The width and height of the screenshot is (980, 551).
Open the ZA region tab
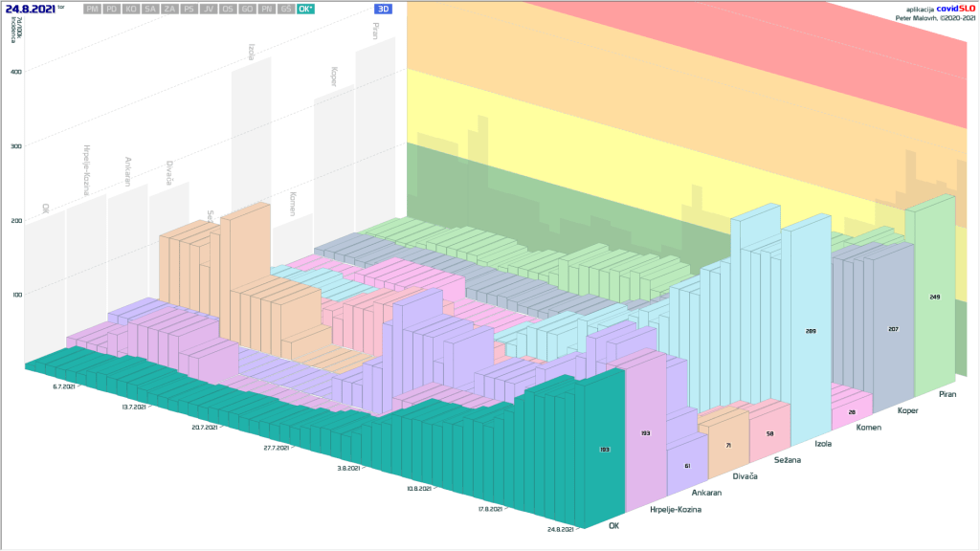[169, 9]
